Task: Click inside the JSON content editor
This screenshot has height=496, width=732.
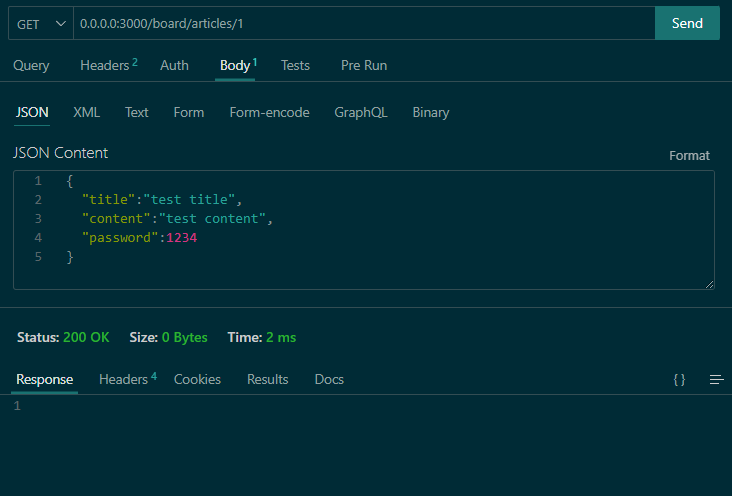Action: 364,230
